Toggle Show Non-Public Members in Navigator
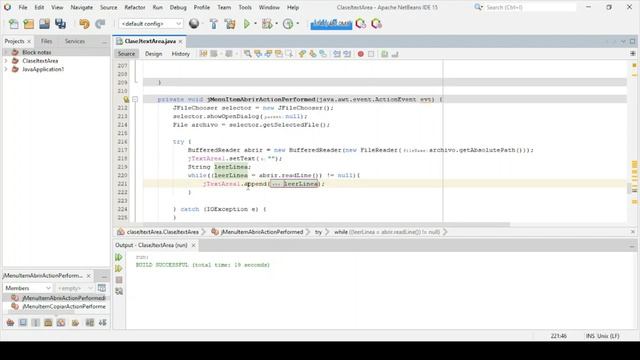This screenshot has width=640, height=360. [48, 322]
